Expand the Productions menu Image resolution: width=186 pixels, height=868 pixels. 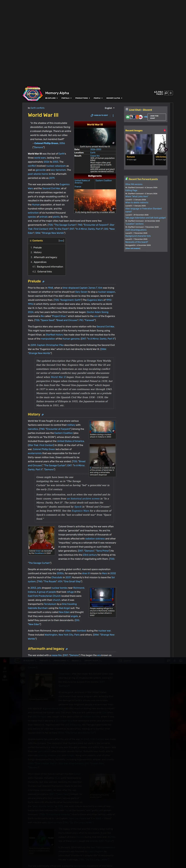click(83, 98)
